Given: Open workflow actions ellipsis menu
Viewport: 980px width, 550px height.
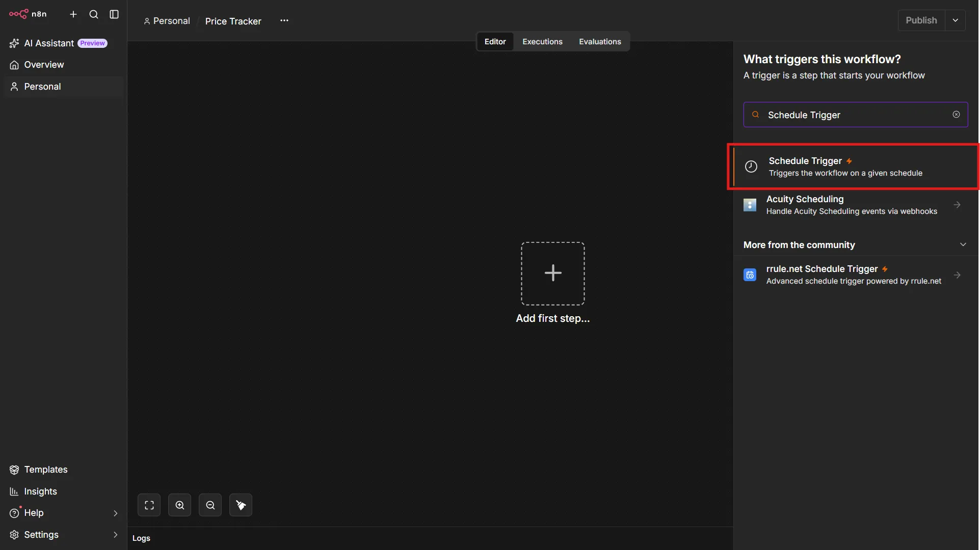Looking at the screenshot, I should pyautogui.click(x=284, y=20).
